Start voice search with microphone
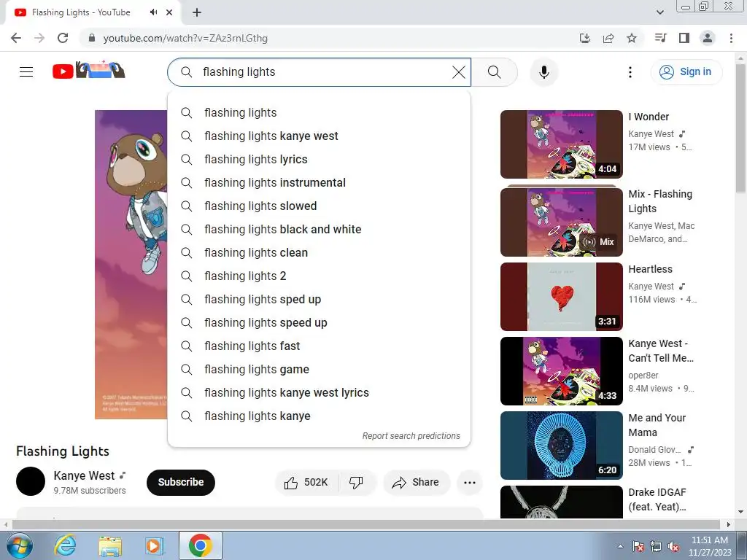The width and height of the screenshot is (747, 560). (x=544, y=72)
